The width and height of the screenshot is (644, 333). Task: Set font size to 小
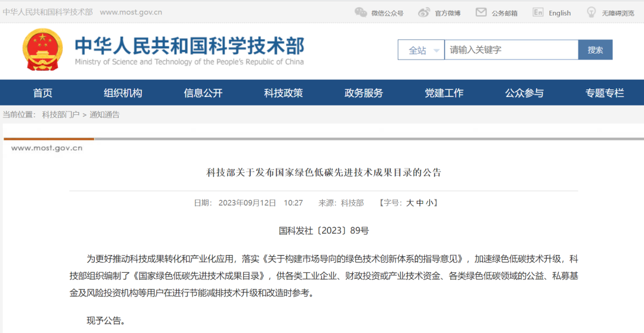click(x=429, y=203)
